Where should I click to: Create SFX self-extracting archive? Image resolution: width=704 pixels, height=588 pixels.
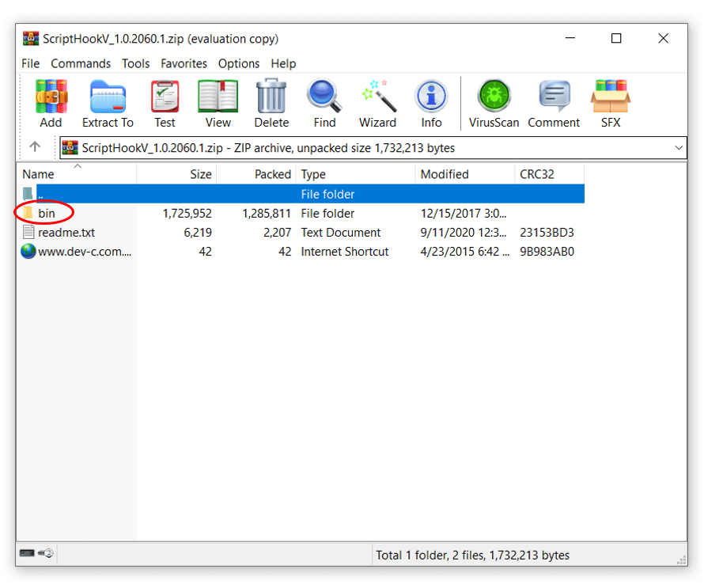click(x=610, y=103)
